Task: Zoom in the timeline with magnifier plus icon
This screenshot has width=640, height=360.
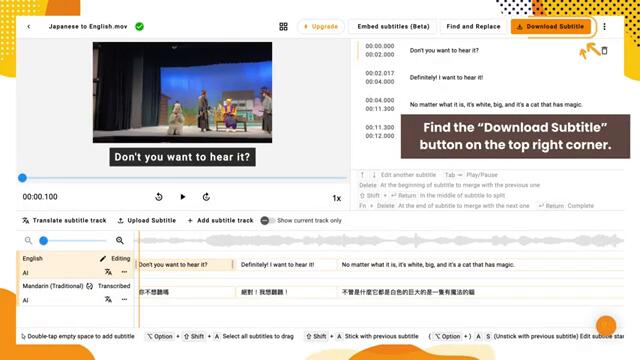Action: point(120,240)
